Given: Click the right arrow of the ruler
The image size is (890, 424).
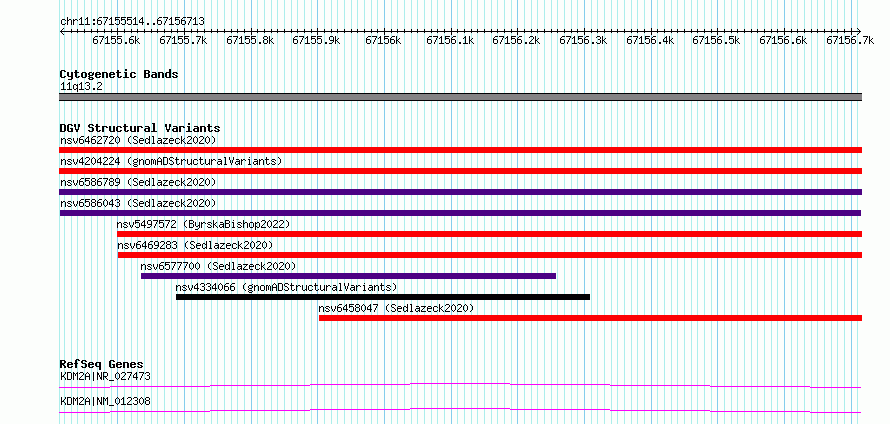Looking at the screenshot, I should [x=859, y=31].
